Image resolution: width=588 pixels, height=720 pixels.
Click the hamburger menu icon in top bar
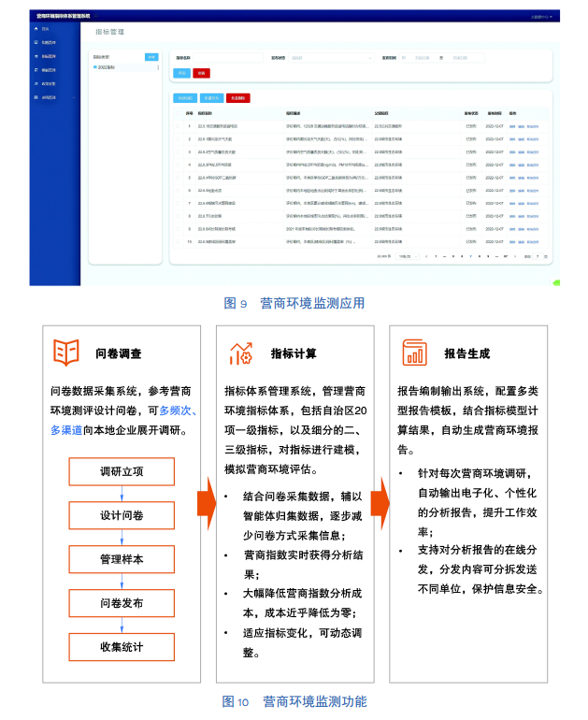[95, 16]
